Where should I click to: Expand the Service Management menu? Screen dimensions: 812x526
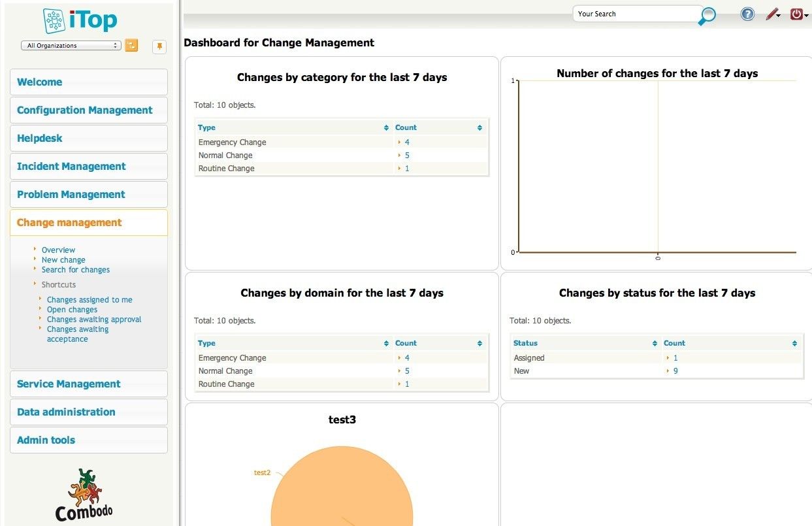(89, 384)
